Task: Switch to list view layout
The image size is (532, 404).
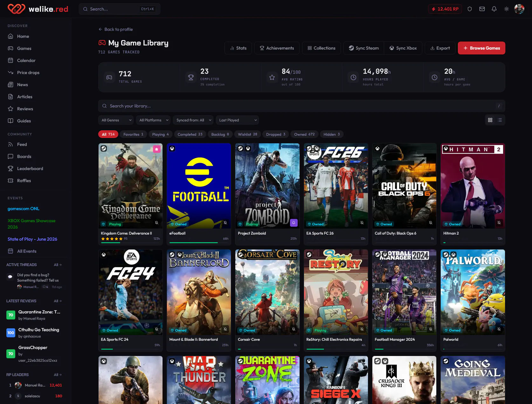Action: pyautogui.click(x=500, y=120)
